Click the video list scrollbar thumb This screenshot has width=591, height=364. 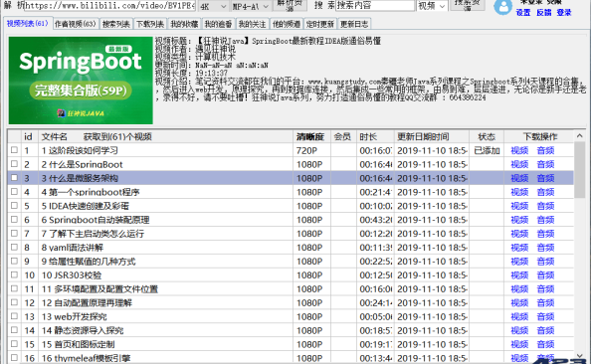coord(580,169)
